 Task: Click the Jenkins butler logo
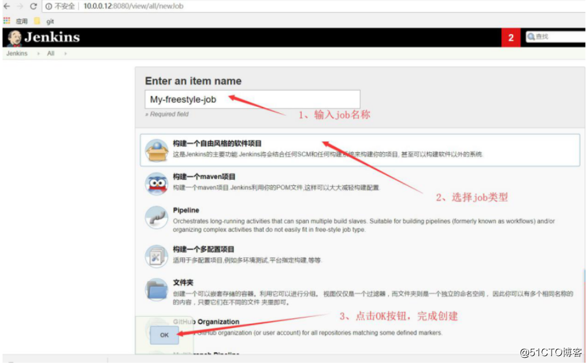coord(14,38)
